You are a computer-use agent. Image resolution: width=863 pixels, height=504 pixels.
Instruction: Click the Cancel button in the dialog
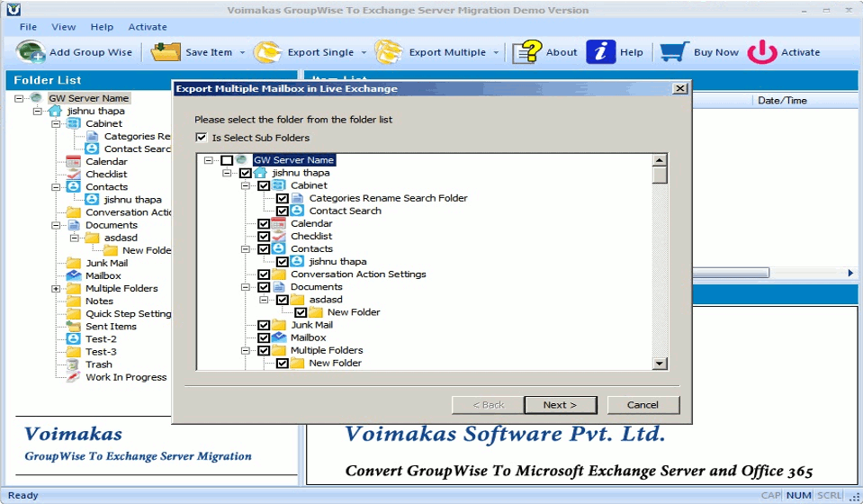[643, 405]
